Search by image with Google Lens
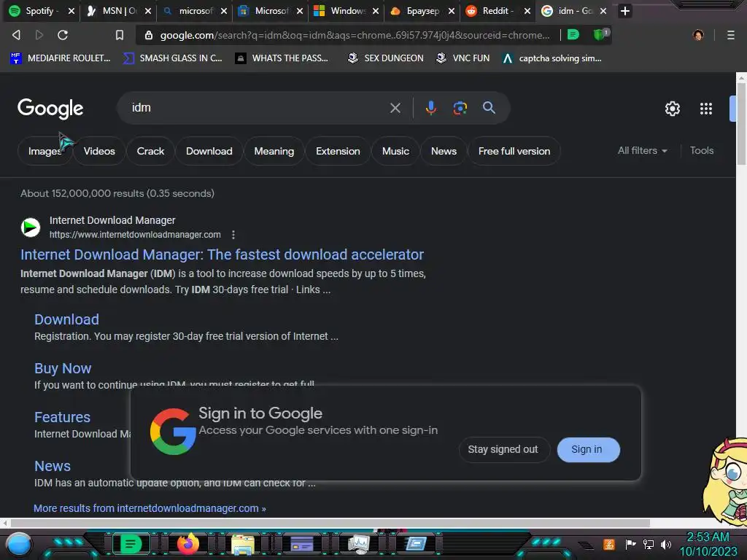The image size is (747, 560). point(460,108)
